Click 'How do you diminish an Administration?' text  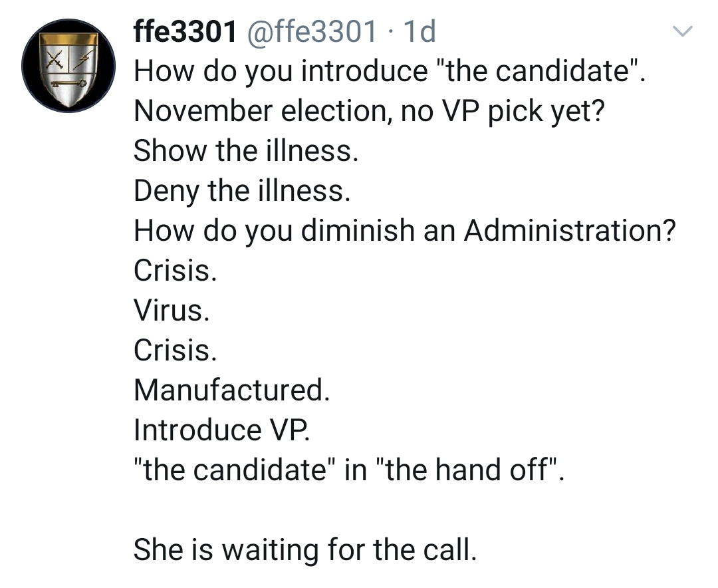pyautogui.click(x=405, y=231)
